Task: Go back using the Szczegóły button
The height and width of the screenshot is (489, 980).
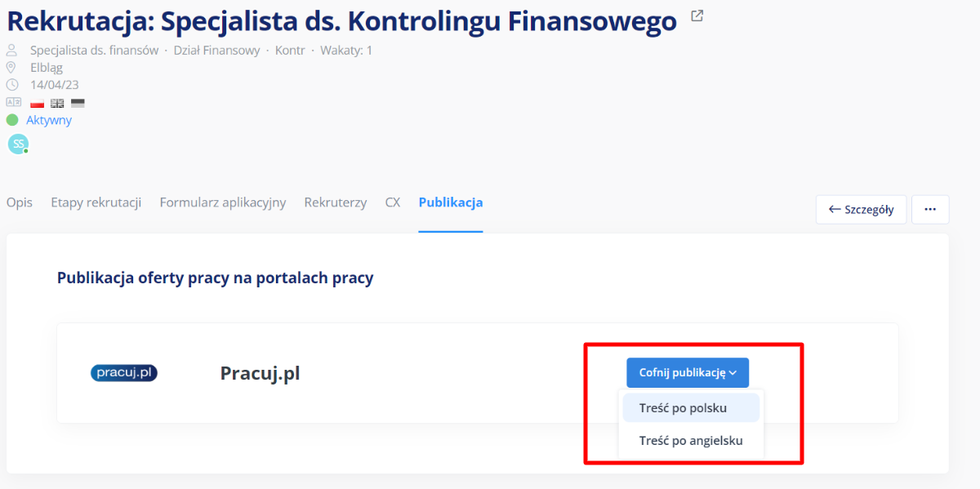Action: [x=861, y=209]
